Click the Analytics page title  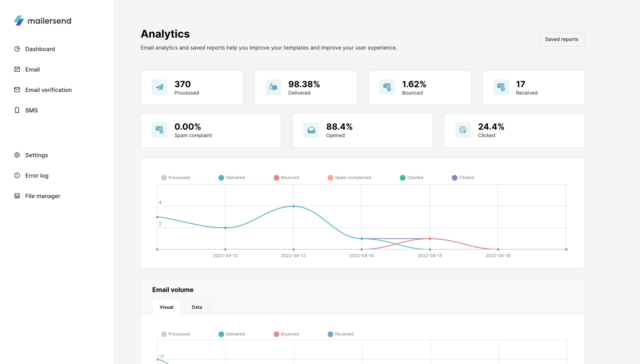point(165,34)
